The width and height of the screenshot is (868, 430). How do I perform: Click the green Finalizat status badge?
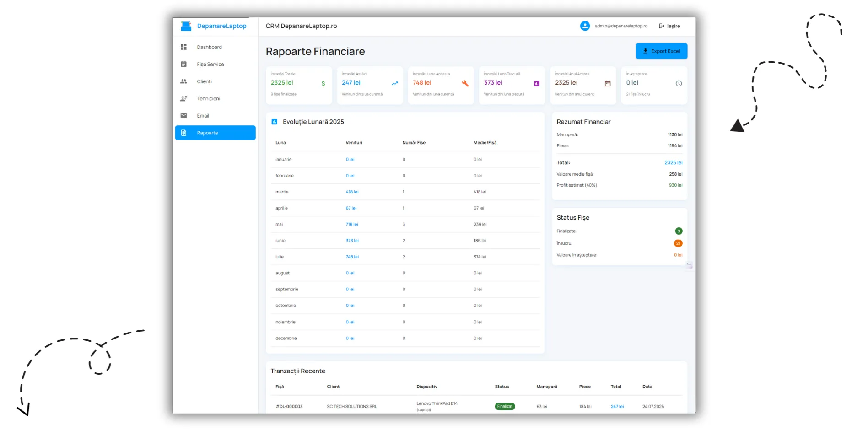(x=505, y=406)
